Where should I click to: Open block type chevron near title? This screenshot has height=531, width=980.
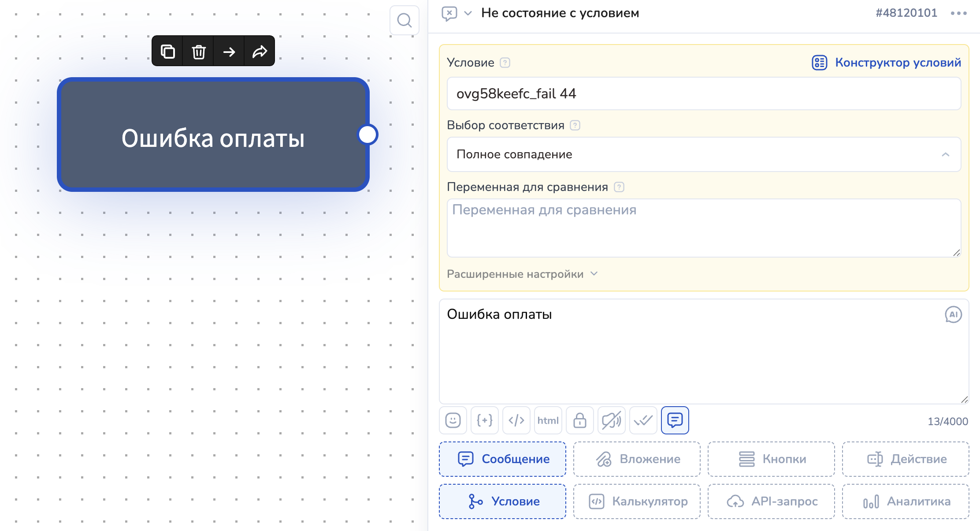click(x=468, y=13)
